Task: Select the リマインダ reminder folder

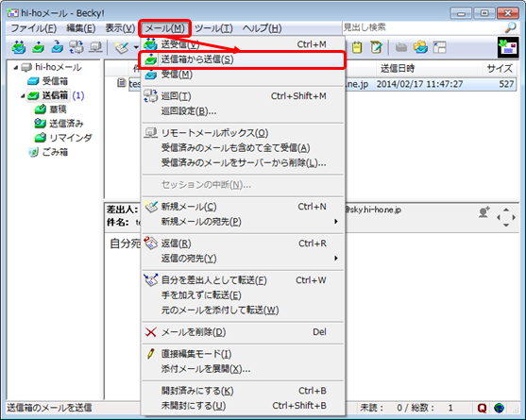Action: [x=63, y=138]
